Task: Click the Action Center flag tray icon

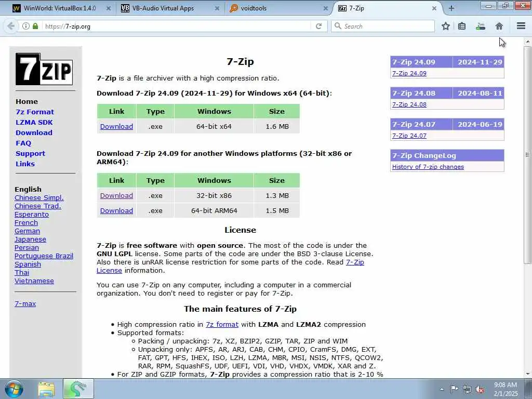Action: (x=454, y=389)
